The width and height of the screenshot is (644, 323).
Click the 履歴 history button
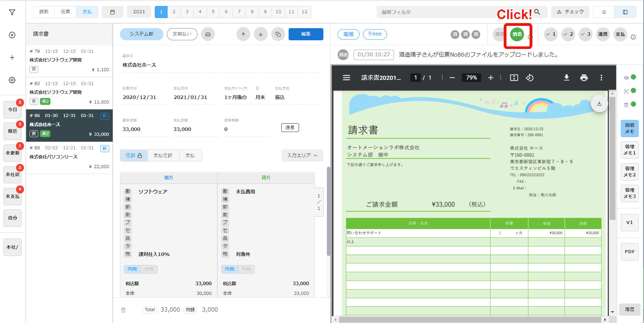click(x=630, y=309)
